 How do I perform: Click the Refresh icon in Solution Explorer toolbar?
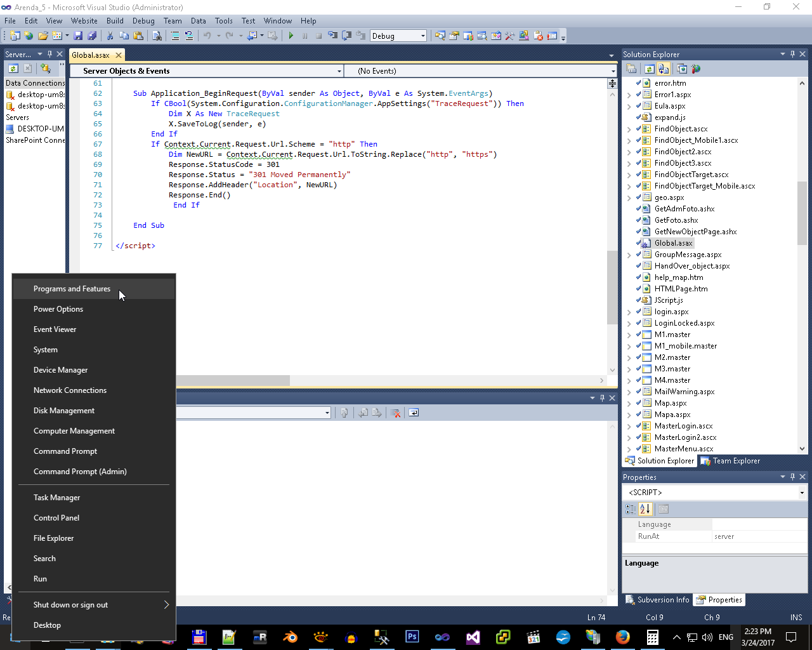(649, 69)
